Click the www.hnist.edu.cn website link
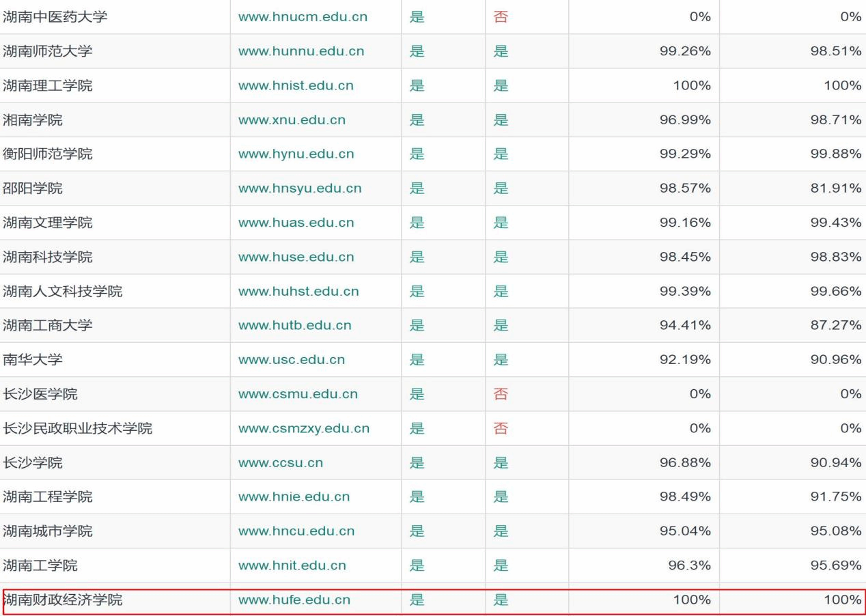 point(296,85)
